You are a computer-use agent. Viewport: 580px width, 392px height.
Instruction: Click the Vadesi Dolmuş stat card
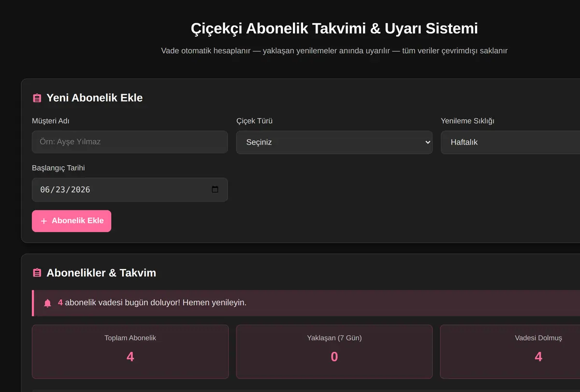510,351
